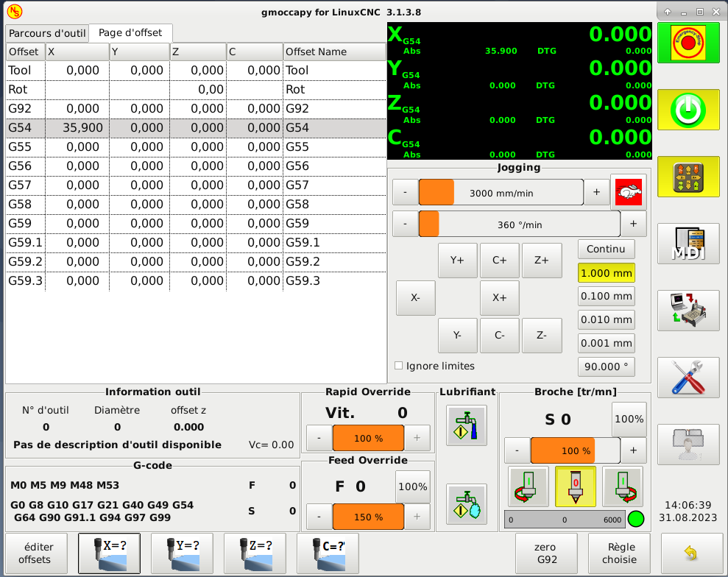Click the yellow back arrow button
This screenshot has height=577, width=728.
tap(691, 553)
